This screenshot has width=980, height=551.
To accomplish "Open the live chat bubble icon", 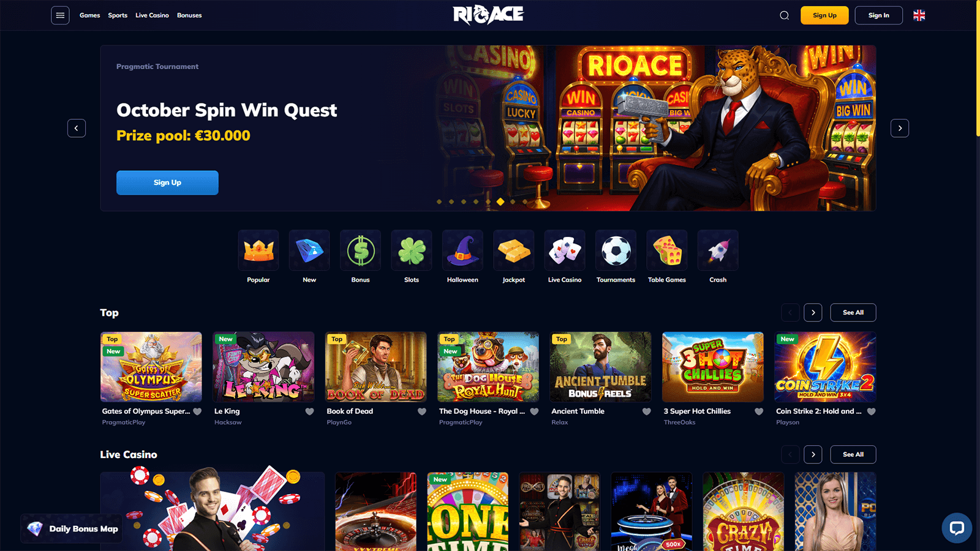I will pos(957,528).
